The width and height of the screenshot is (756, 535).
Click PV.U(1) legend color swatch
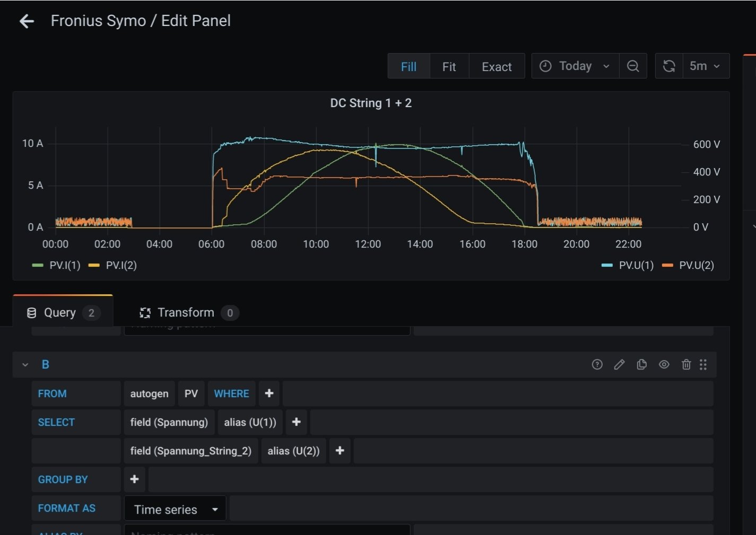point(607,265)
